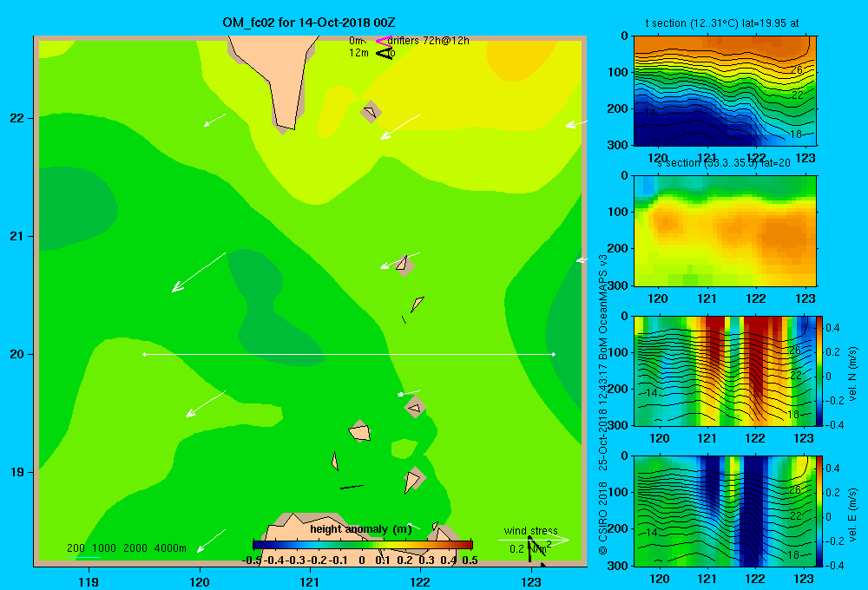868x590 pixels.
Task: Click the black 12m drifter symbol in legend
Action: [x=384, y=53]
